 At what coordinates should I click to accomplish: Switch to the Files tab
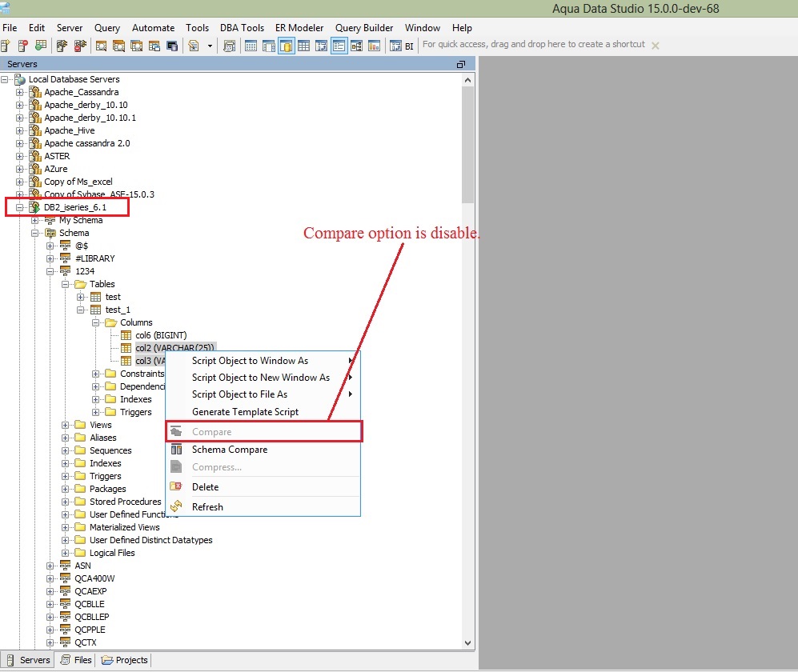[x=76, y=660]
